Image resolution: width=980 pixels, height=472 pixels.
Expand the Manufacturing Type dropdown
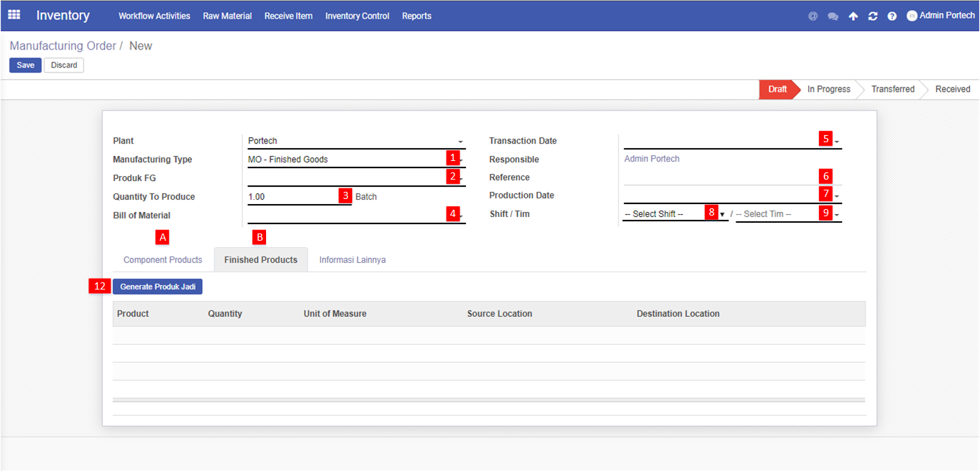pos(345,159)
